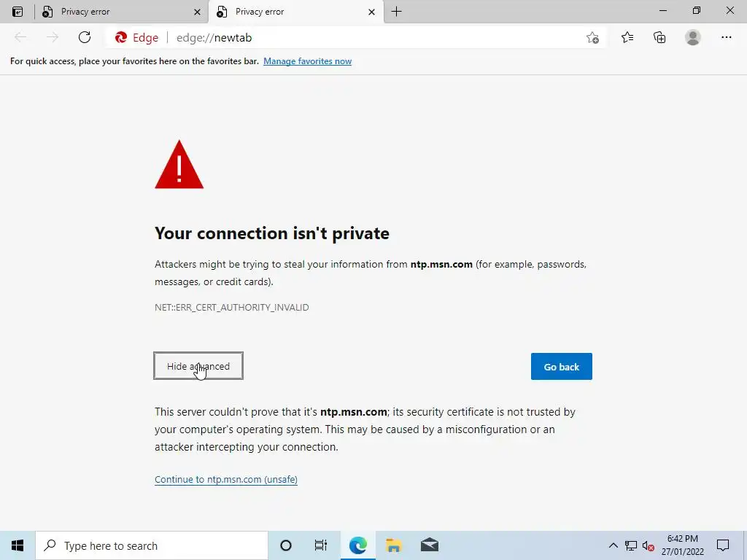Image resolution: width=747 pixels, height=560 pixels.
Task: Open the notification center icon
Action: point(723,545)
